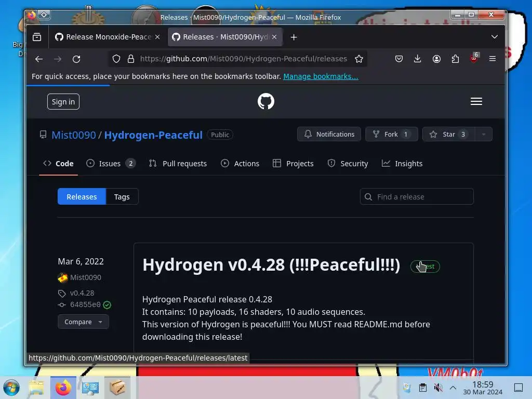Screen dimensions: 532x399
Task: Open the v0.4.28 tag link
Action: click(82, 293)
